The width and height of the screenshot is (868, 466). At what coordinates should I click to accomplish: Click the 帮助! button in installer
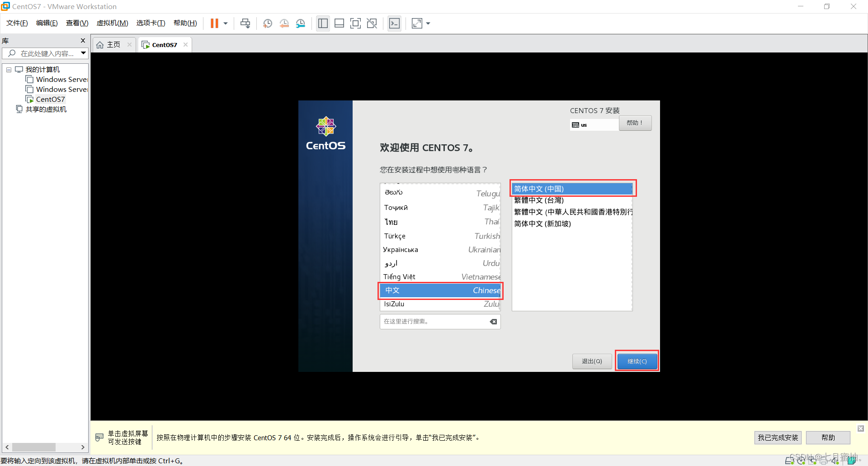(635, 123)
